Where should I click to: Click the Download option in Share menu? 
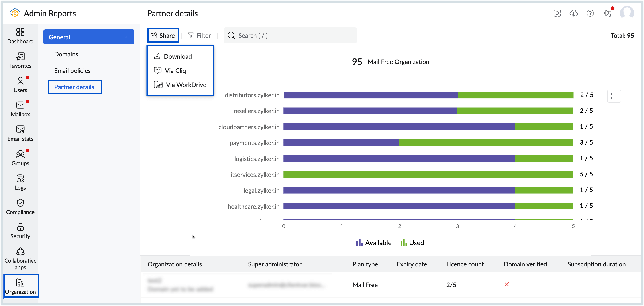177,56
